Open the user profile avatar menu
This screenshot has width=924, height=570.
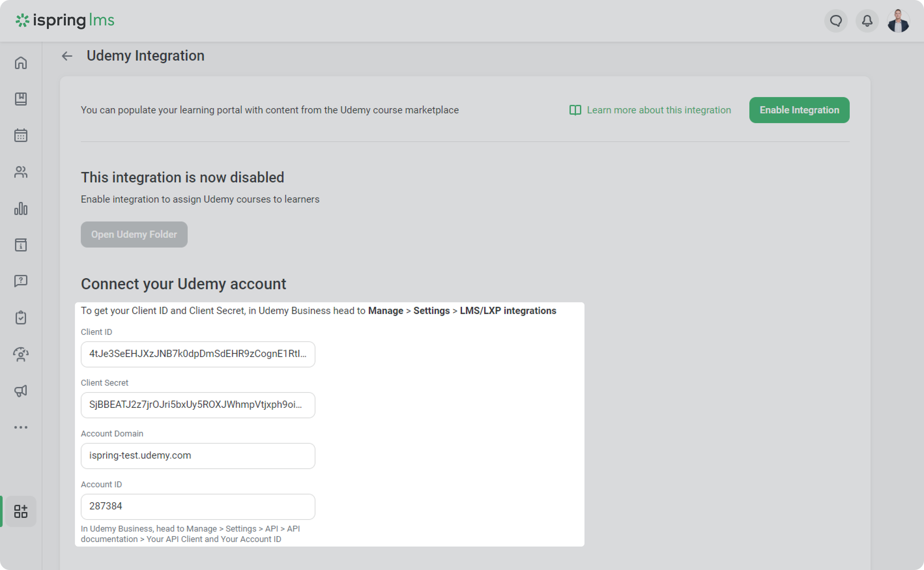click(x=898, y=21)
